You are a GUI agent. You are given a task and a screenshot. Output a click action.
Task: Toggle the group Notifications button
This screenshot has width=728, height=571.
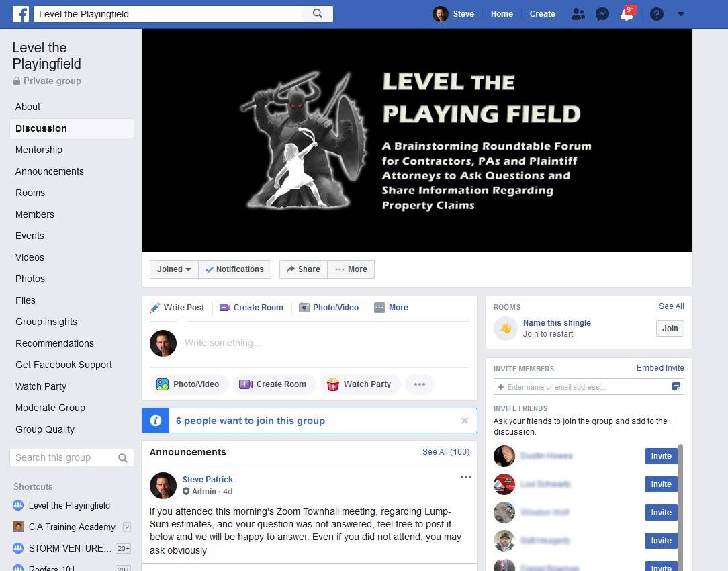coord(234,269)
